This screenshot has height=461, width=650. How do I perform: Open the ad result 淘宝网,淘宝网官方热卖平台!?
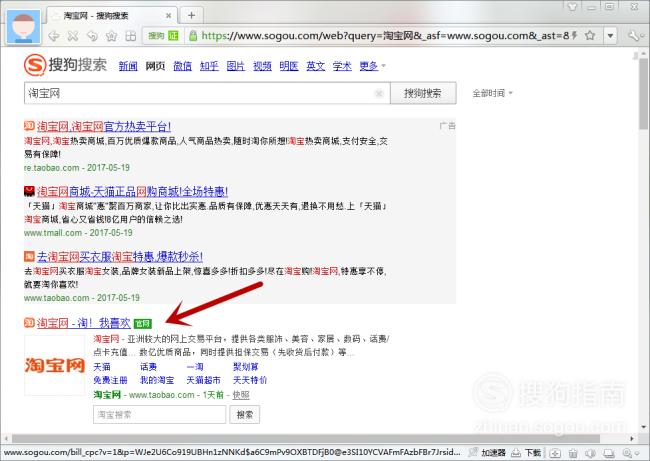click(x=104, y=126)
